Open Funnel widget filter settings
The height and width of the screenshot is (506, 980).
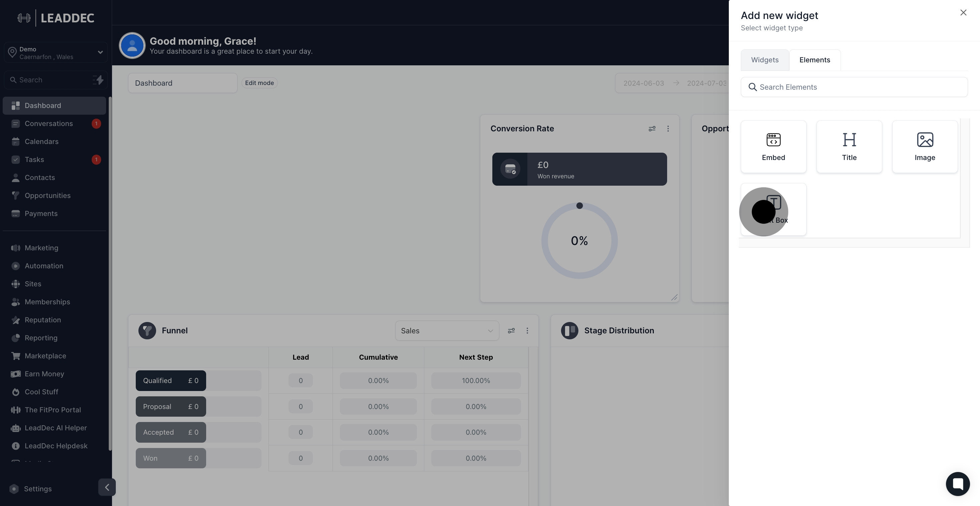(x=511, y=331)
